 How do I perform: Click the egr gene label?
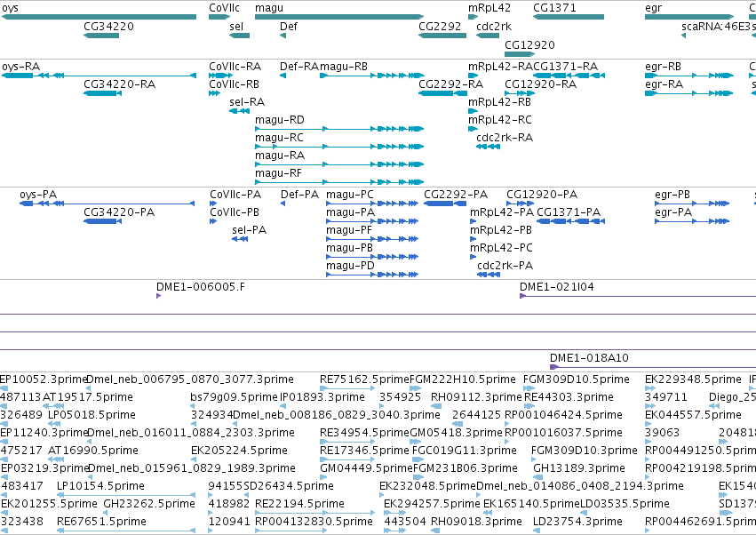point(653,8)
